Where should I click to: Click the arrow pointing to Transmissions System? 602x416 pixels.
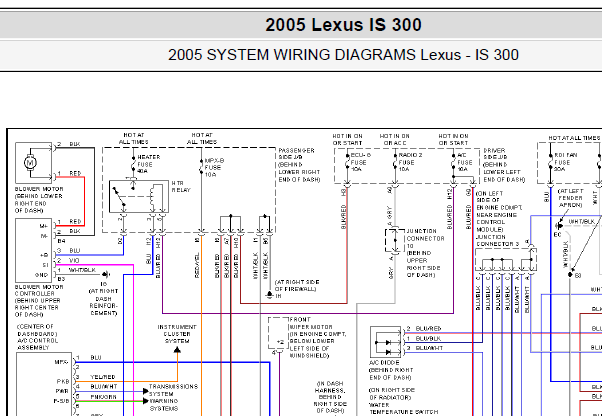pos(146,391)
